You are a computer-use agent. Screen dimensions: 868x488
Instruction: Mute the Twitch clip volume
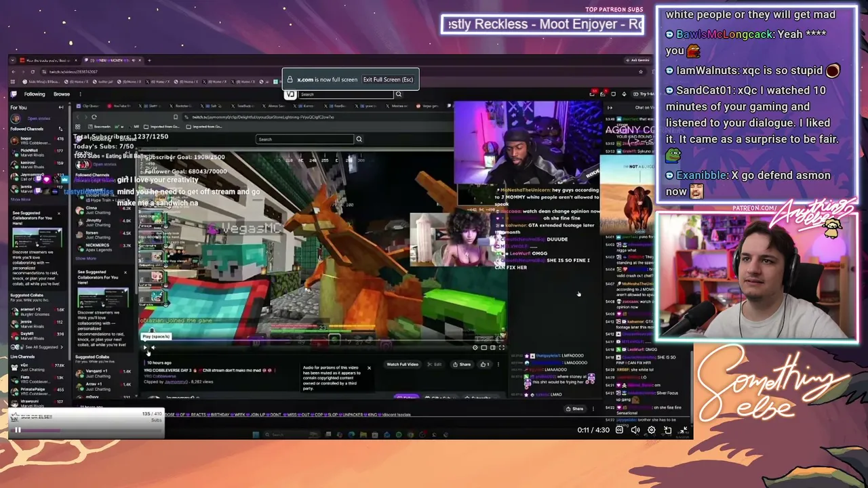(x=153, y=348)
